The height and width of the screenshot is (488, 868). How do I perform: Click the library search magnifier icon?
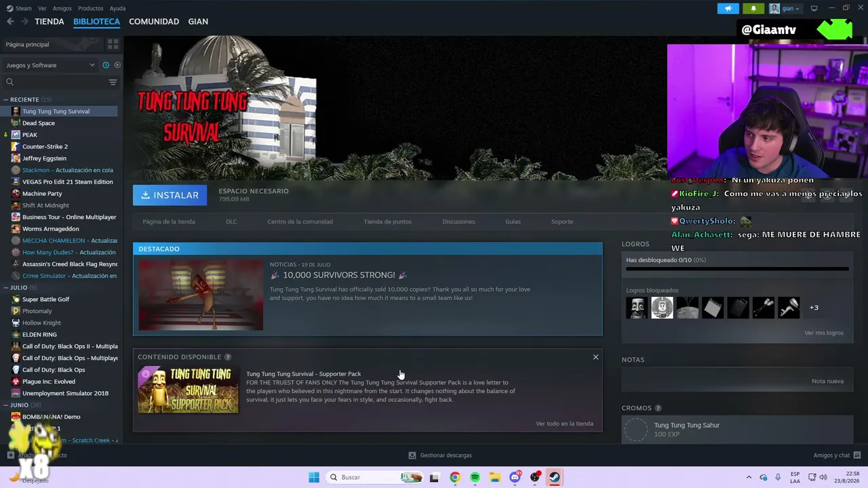pyautogui.click(x=9, y=82)
